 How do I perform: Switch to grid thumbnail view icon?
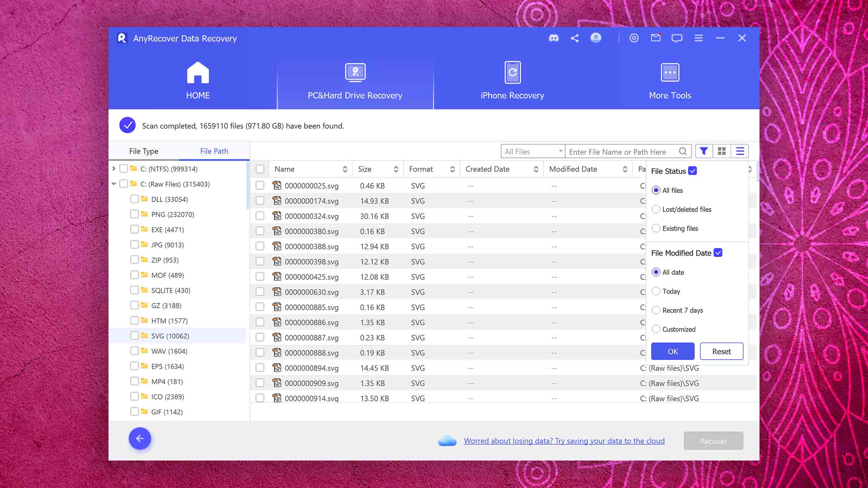722,151
